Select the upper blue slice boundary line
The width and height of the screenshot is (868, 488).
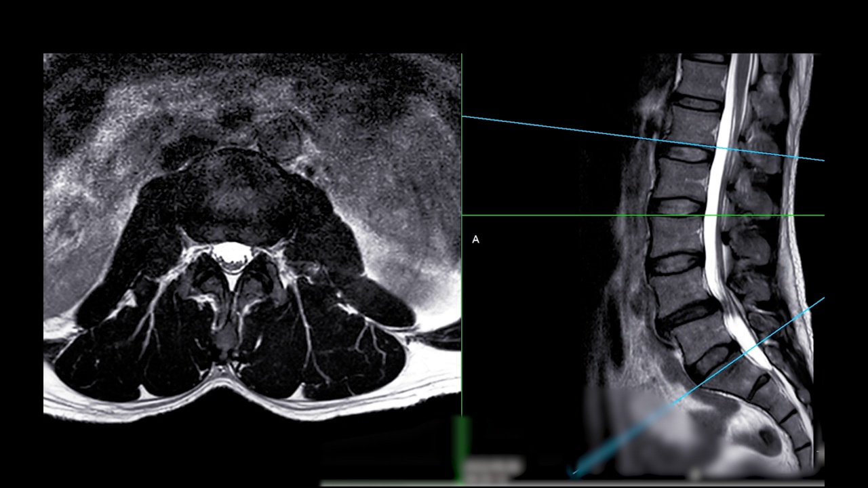pos(643,139)
